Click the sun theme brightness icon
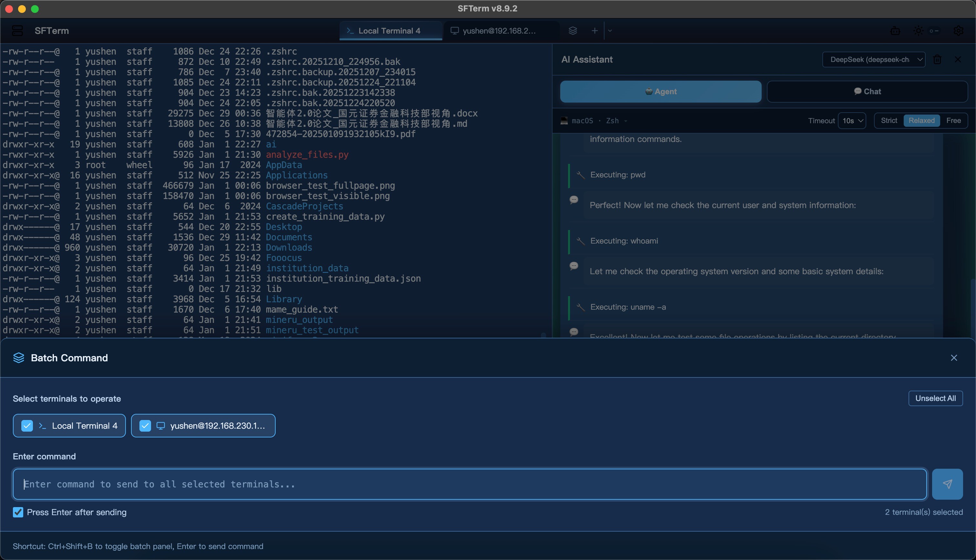 (x=918, y=31)
